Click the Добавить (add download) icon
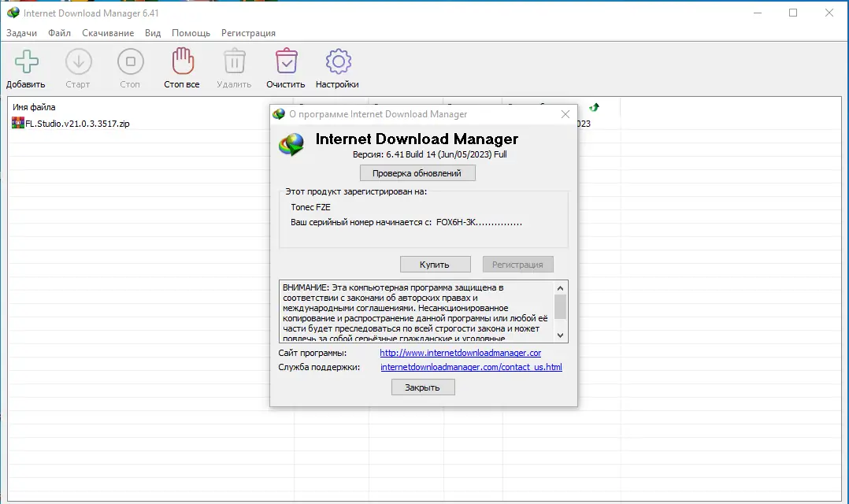 click(24, 61)
